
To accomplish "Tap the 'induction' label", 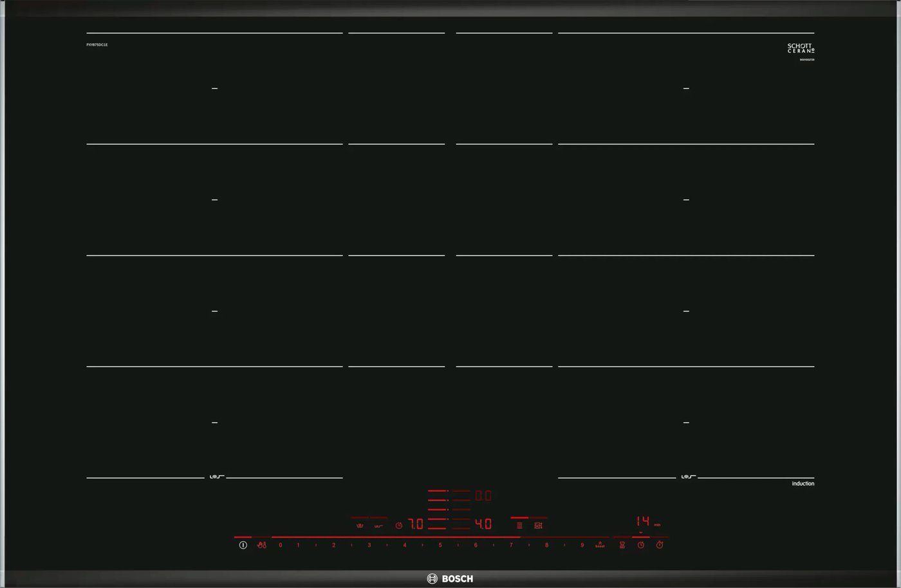I will pos(803,484).
